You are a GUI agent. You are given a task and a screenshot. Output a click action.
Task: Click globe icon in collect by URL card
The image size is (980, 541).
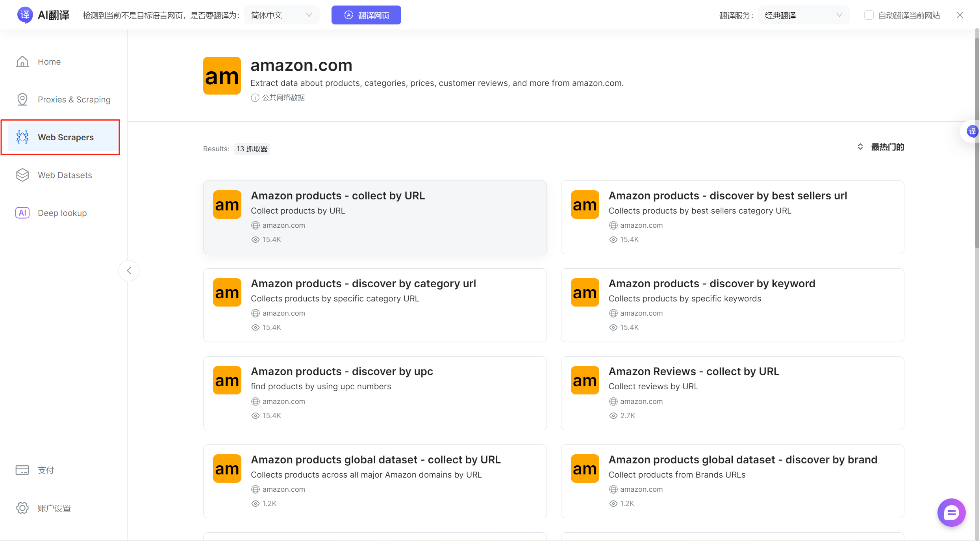(x=256, y=225)
